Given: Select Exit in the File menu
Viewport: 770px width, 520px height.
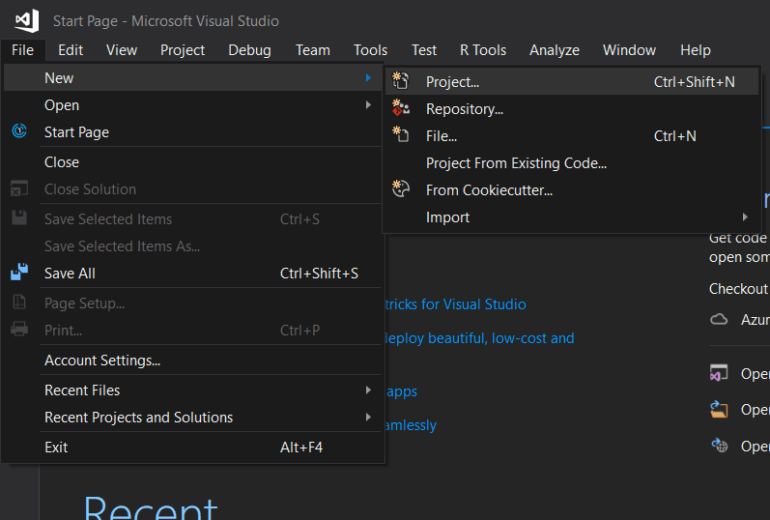Looking at the screenshot, I should point(56,447).
